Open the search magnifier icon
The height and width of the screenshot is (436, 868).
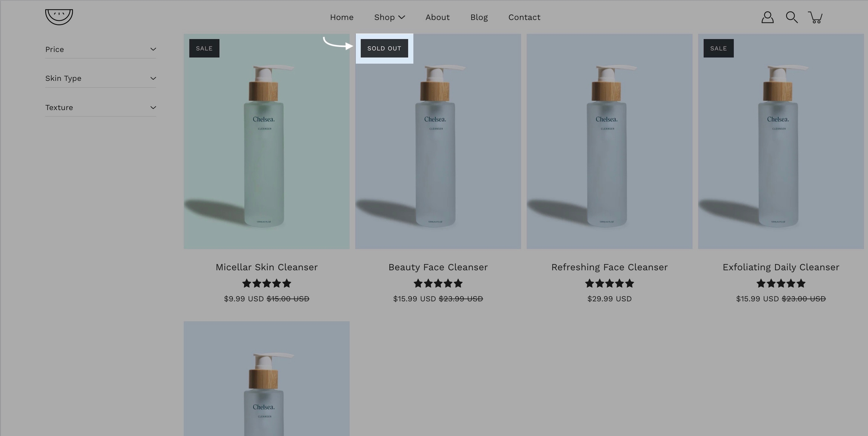pyautogui.click(x=792, y=17)
